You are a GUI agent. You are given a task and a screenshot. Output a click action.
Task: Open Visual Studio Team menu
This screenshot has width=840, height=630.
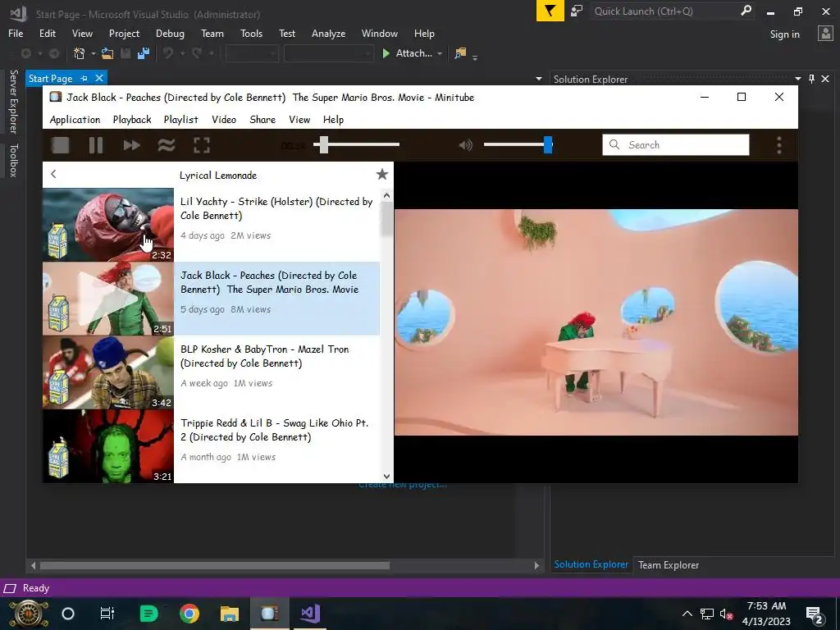[212, 33]
